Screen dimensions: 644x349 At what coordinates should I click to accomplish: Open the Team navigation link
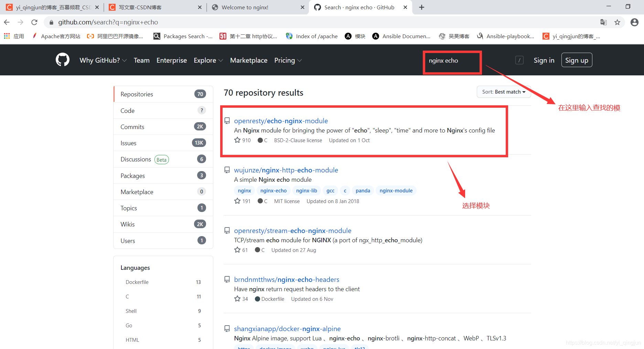pyautogui.click(x=142, y=60)
